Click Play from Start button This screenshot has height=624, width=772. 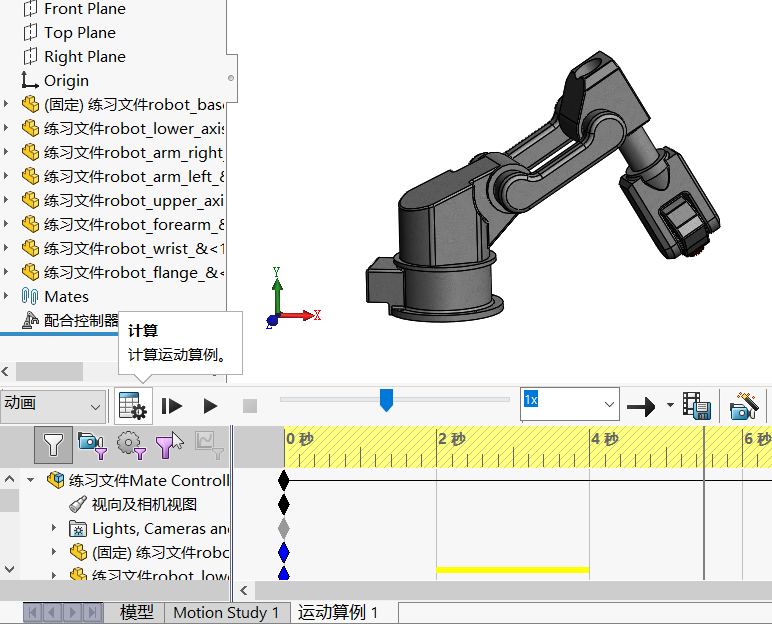pos(172,406)
